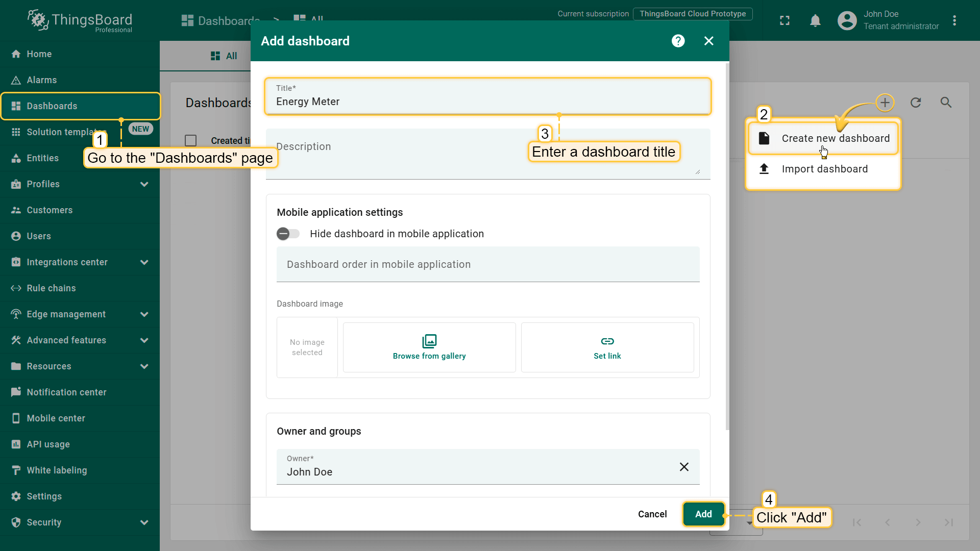Go to first page arrow
The width and height of the screenshot is (980, 551).
tap(857, 522)
